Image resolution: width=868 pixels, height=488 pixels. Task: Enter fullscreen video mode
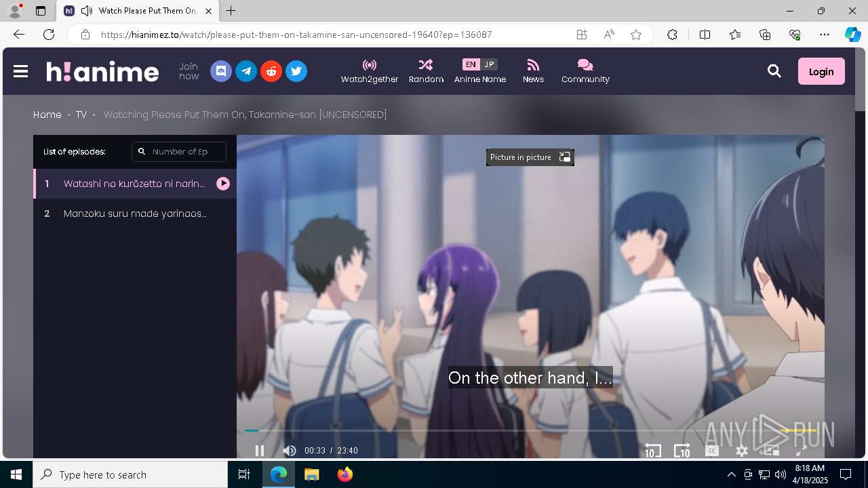pyautogui.click(x=801, y=450)
